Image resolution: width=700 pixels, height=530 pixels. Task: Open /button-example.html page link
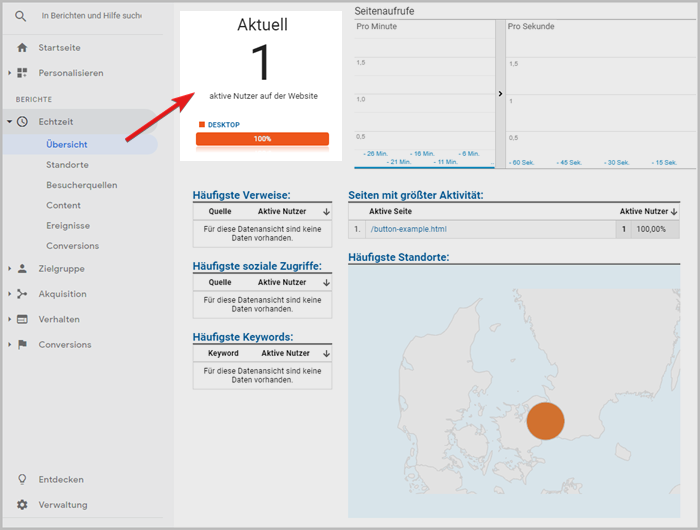tap(408, 229)
